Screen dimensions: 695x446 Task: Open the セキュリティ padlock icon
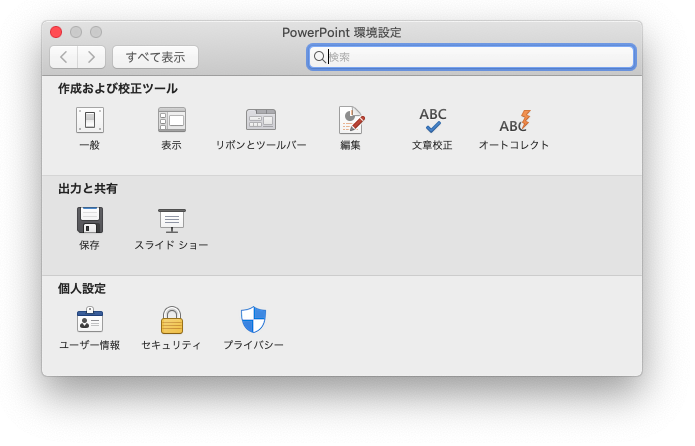click(172, 320)
